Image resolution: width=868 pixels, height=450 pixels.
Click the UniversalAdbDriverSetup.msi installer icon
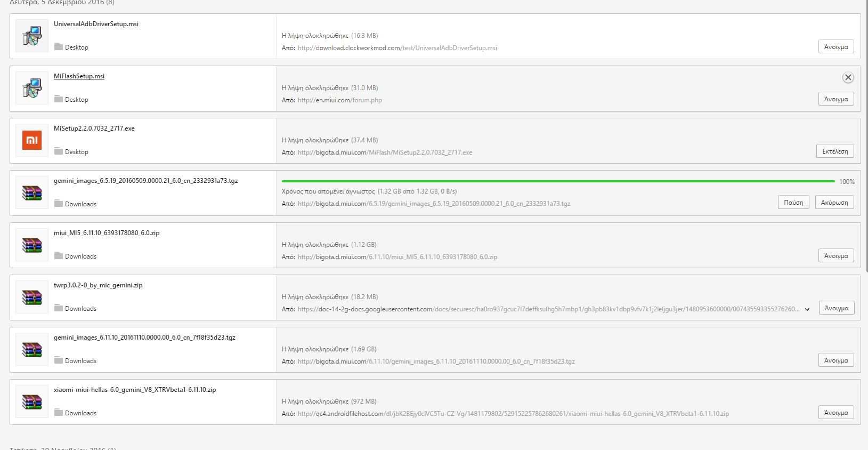pyautogui.click(x=32, y=36)
